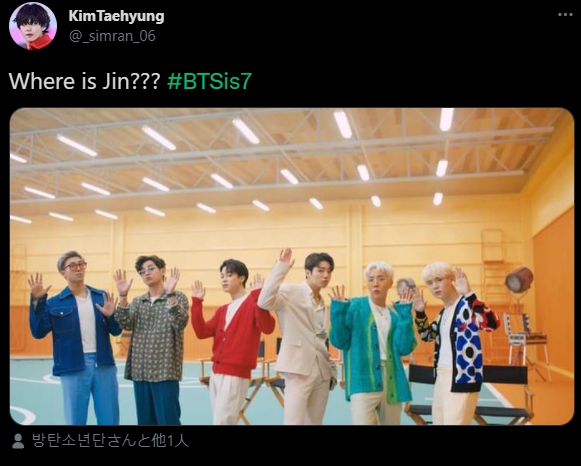Click the round studio spotlight in the photo

coord(519,280)
